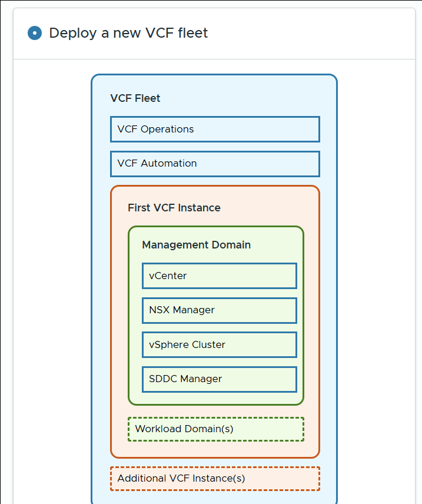Click the 'Deploy a new VCF fleet' title text
This screenshot has height=504, width=422.
pyautogui.click(x=128, y=33)
